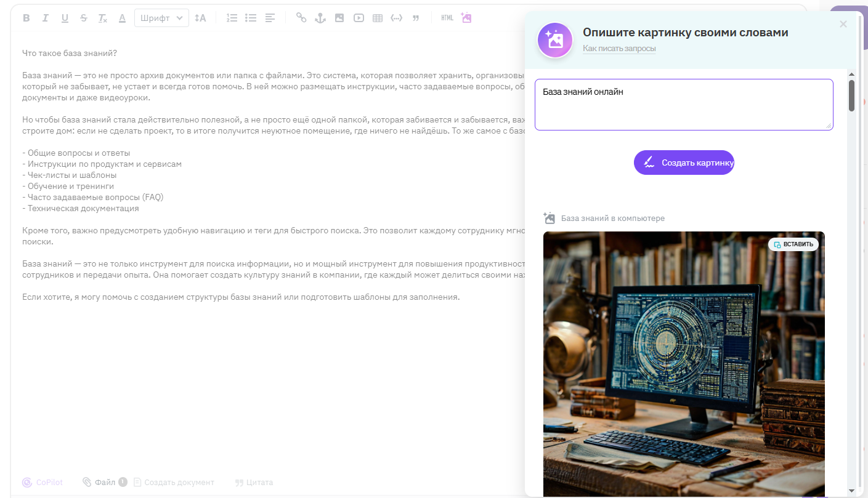Insert a hyperlink using the link icon
Viewport: 868px width, 498px height.
coord(301,18)
